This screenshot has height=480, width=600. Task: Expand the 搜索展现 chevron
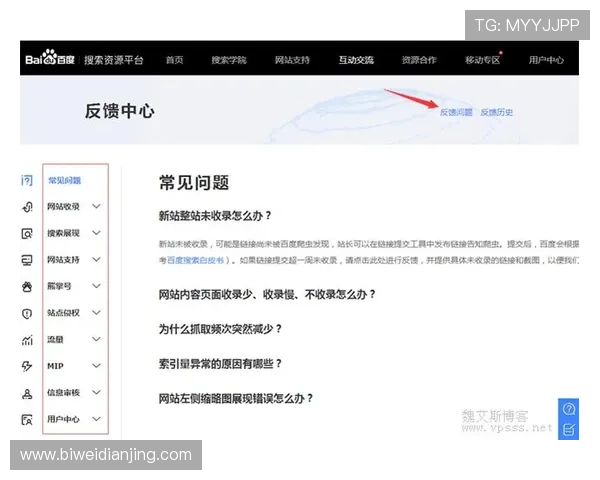pos(96,233)
